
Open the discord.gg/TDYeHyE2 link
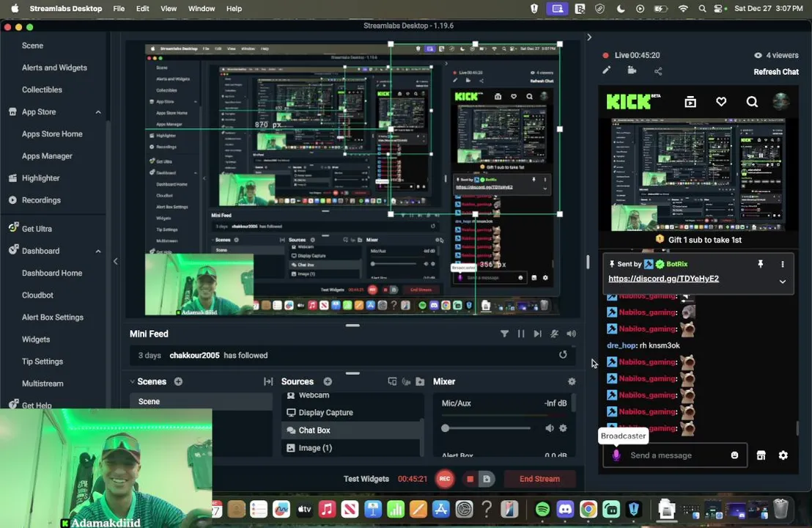(663, 279)
